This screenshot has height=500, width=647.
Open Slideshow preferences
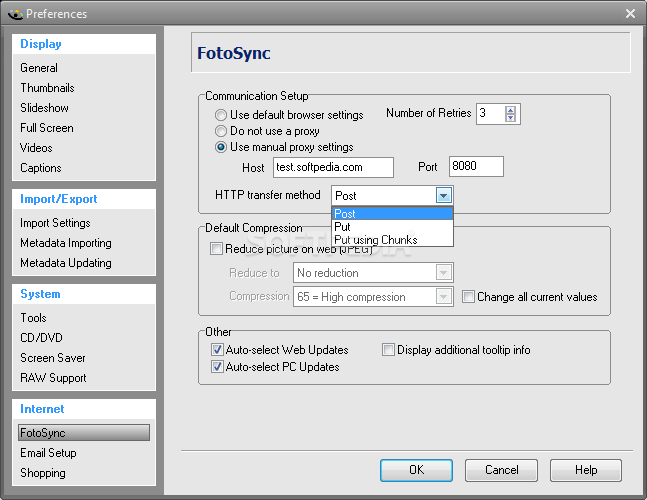[45, 108]
